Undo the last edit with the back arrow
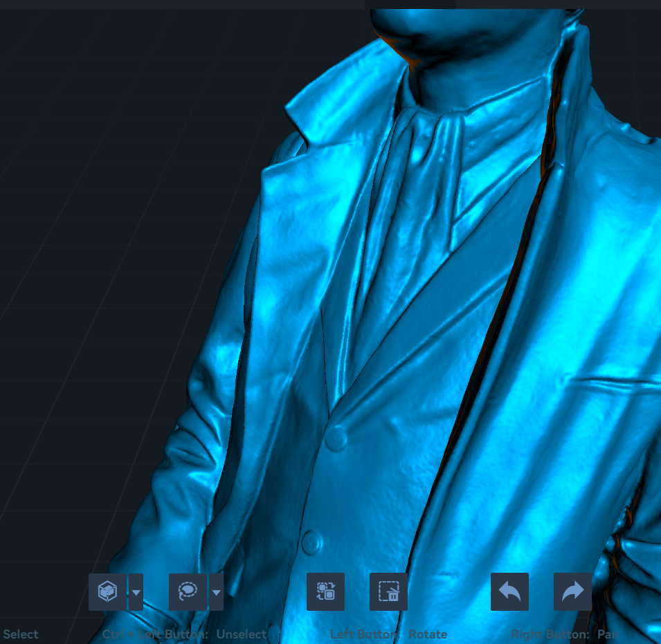Image resolution: width=661 pixels, height=644 pixels. (509, 592)
